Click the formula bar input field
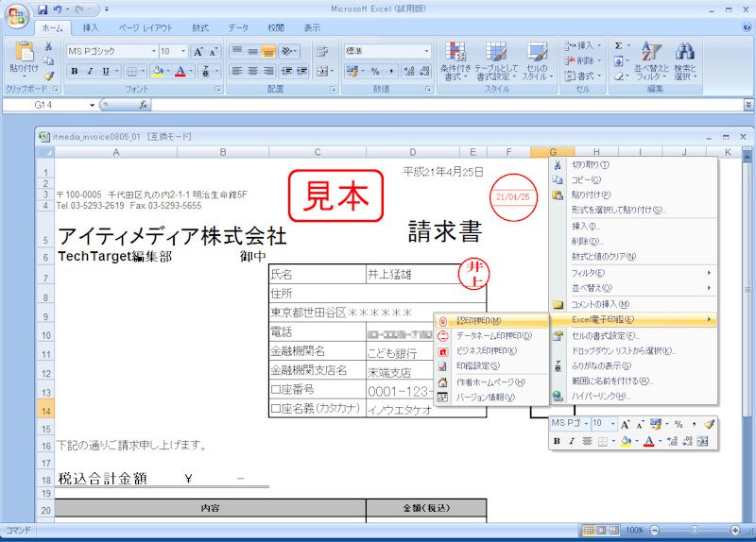 [447, 105]
